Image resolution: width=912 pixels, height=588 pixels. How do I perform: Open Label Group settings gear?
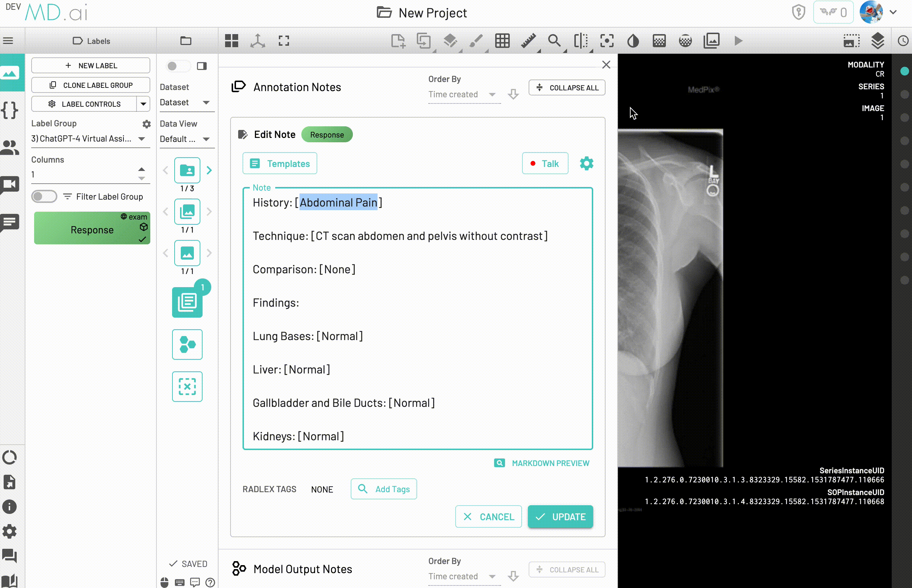pos(147,124)
